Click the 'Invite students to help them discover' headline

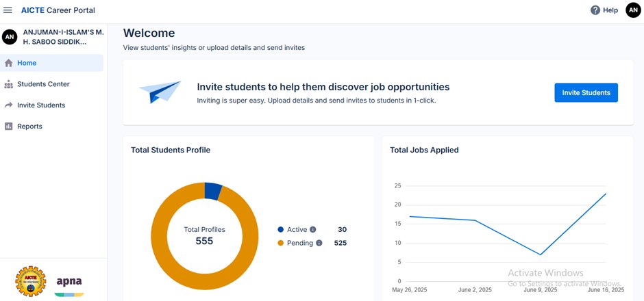323,87
